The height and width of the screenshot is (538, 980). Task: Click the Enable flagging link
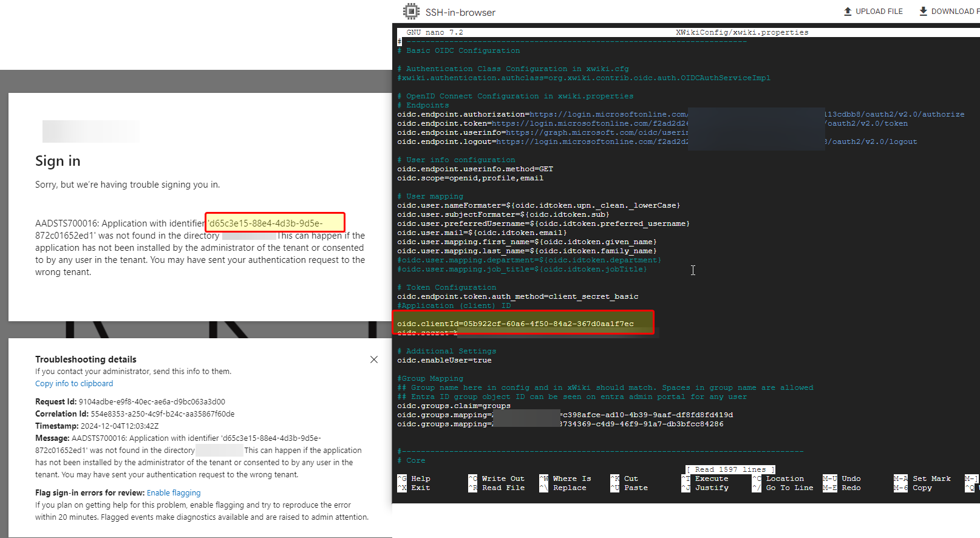click(174, 493)
